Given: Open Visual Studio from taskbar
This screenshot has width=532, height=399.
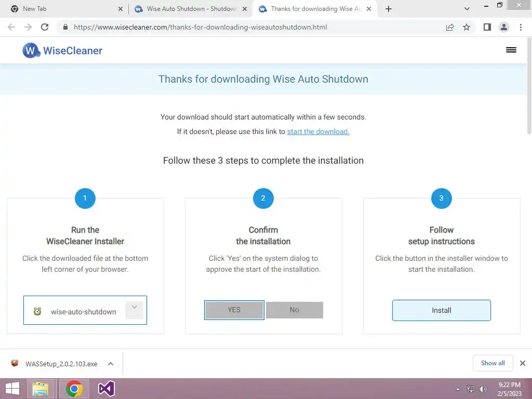Looking at the screenshot, I should coord(106,389).
